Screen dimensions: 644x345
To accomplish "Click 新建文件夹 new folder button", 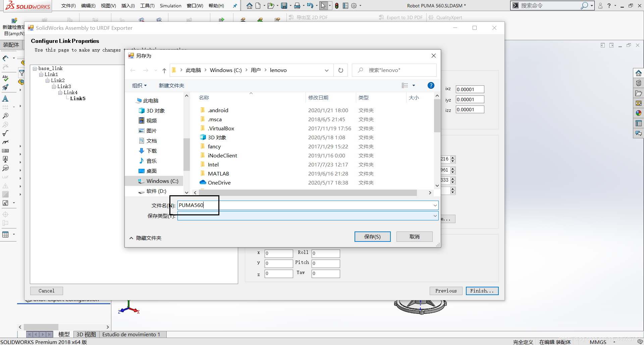I will 171,86.
